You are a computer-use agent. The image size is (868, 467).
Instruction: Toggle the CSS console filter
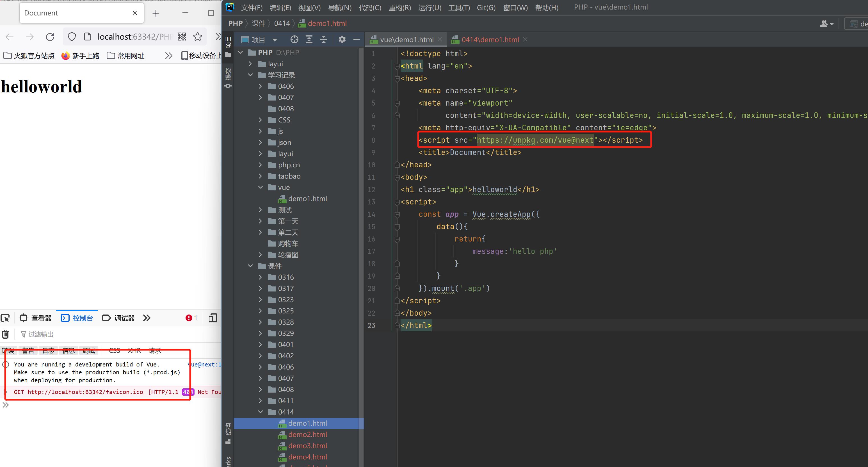(x=115, y=351)
